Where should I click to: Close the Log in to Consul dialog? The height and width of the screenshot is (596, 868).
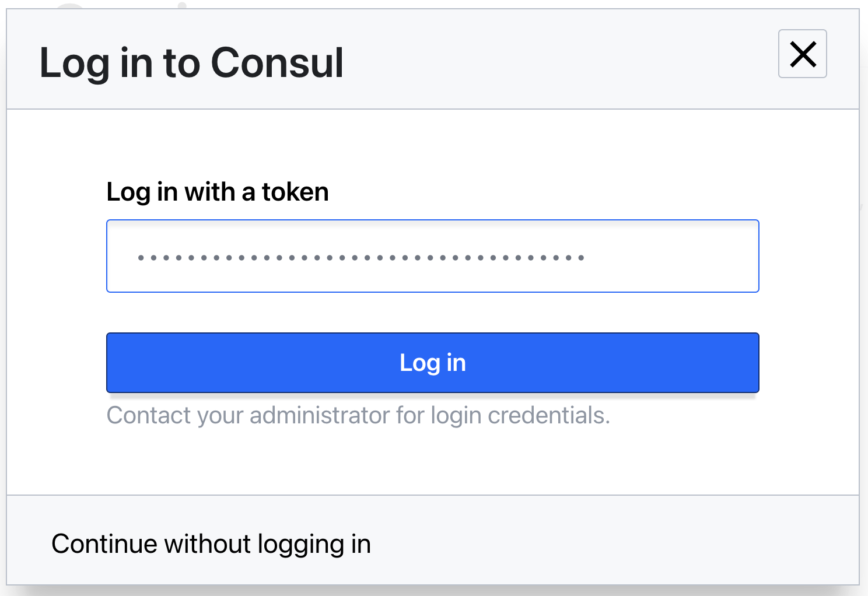802,54
